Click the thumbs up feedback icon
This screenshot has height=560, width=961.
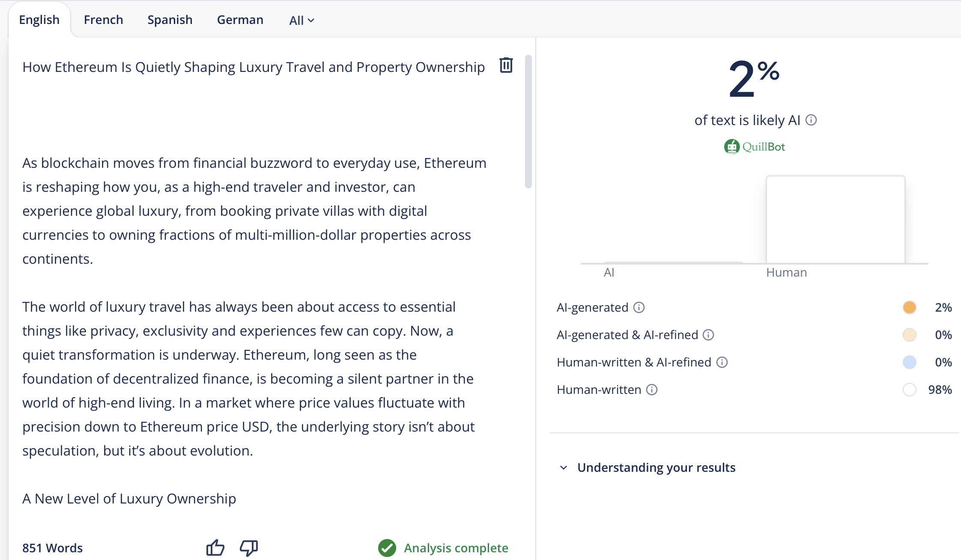pyautogui.click(x=215, y=548)
